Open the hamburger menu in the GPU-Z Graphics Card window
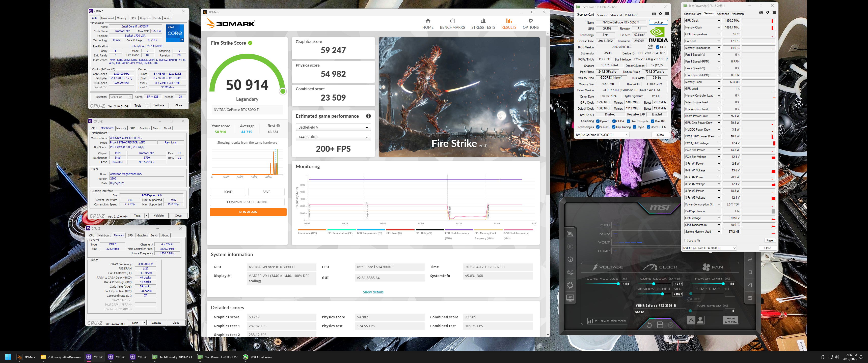Viewport: 868px width, 363px height. pos(667,14)
